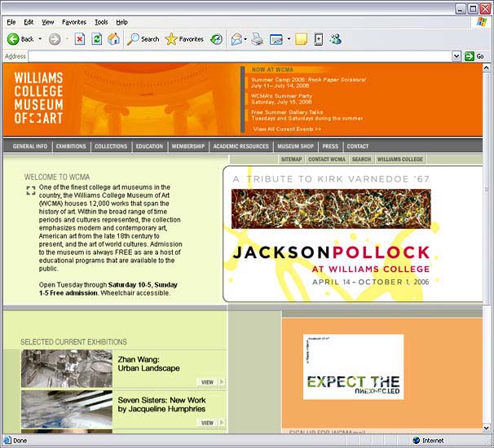This screenshot has height=448, width=494.
Task: Open the Free Summer Gallery Talks link
Action: point(307,115)
